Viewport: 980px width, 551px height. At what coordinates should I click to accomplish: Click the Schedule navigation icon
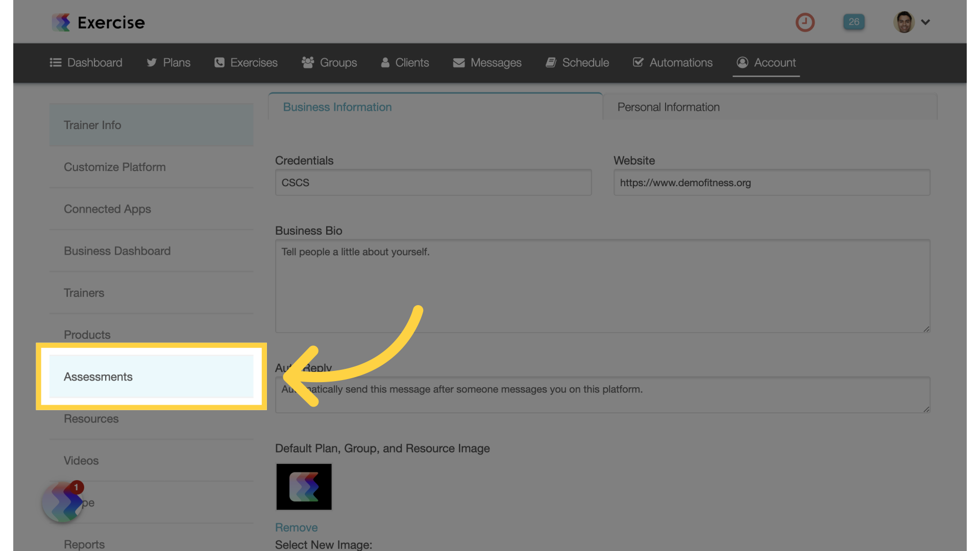[x=551, y=63]
